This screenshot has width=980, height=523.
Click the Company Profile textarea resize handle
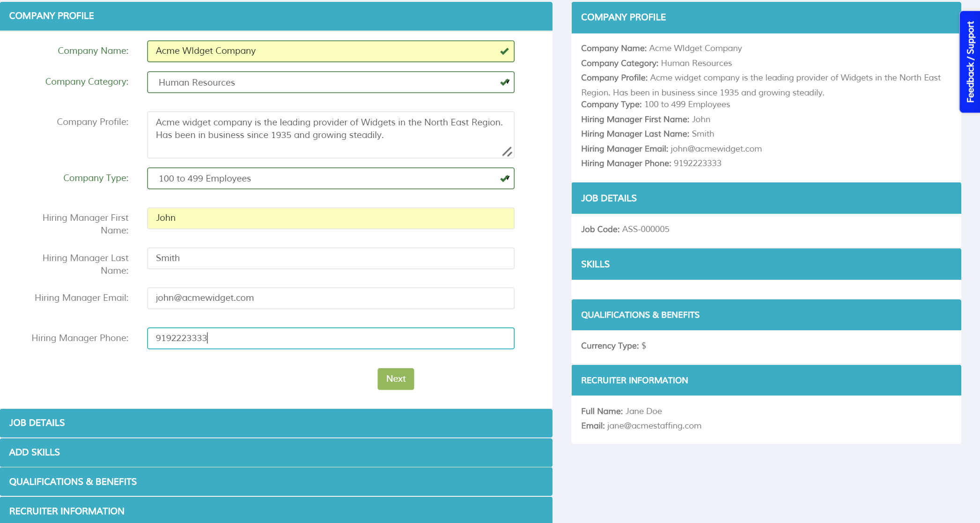507,152
